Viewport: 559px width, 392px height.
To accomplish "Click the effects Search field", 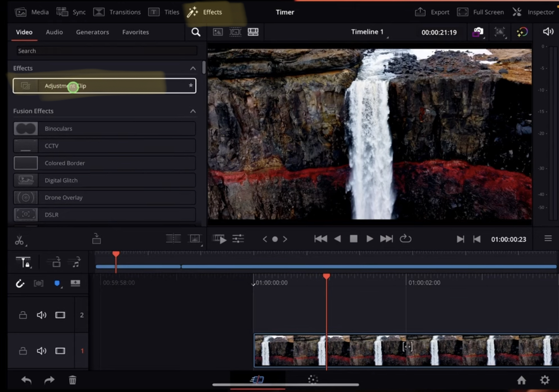I will pos(107,51).
